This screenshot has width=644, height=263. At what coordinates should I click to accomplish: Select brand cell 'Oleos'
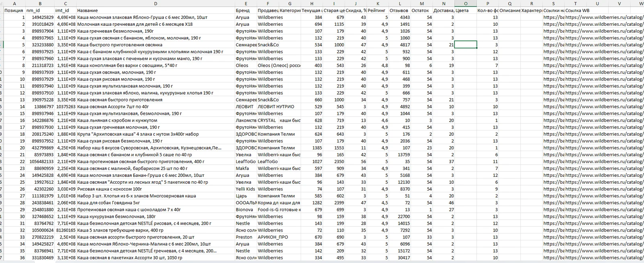[x=246, y=65]
